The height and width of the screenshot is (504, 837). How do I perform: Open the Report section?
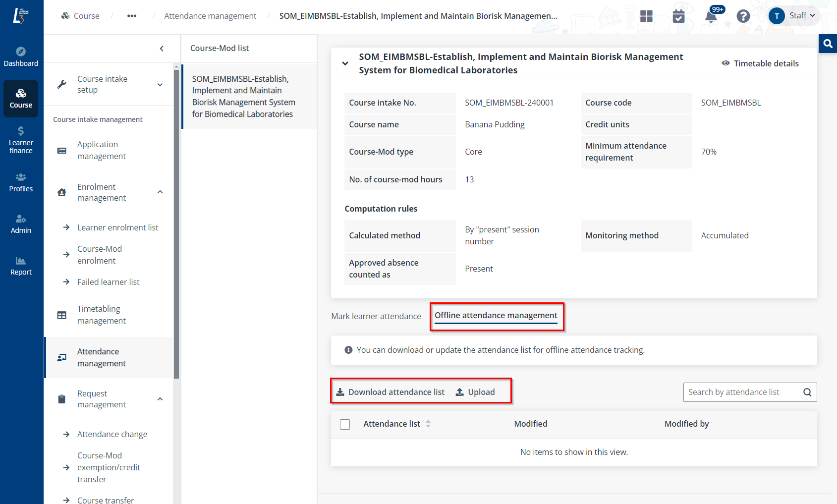(21, 265)
